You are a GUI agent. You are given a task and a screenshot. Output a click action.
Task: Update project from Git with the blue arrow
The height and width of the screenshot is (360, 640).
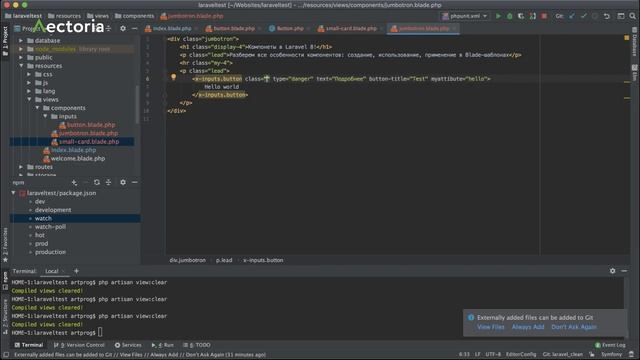click(572, 16)
